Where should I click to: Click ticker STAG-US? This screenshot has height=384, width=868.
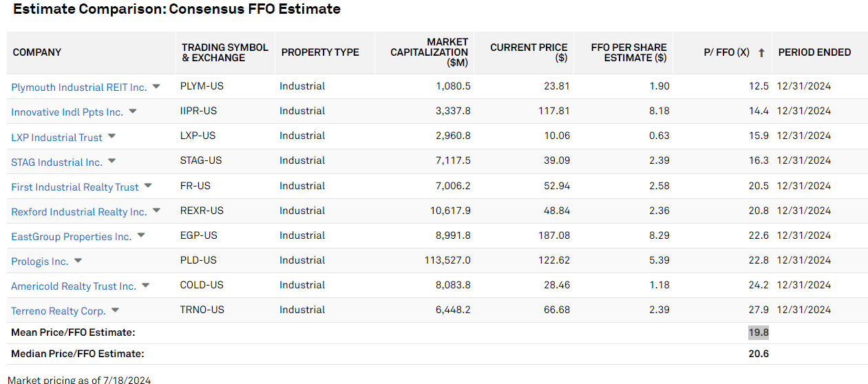click(201, 160)
